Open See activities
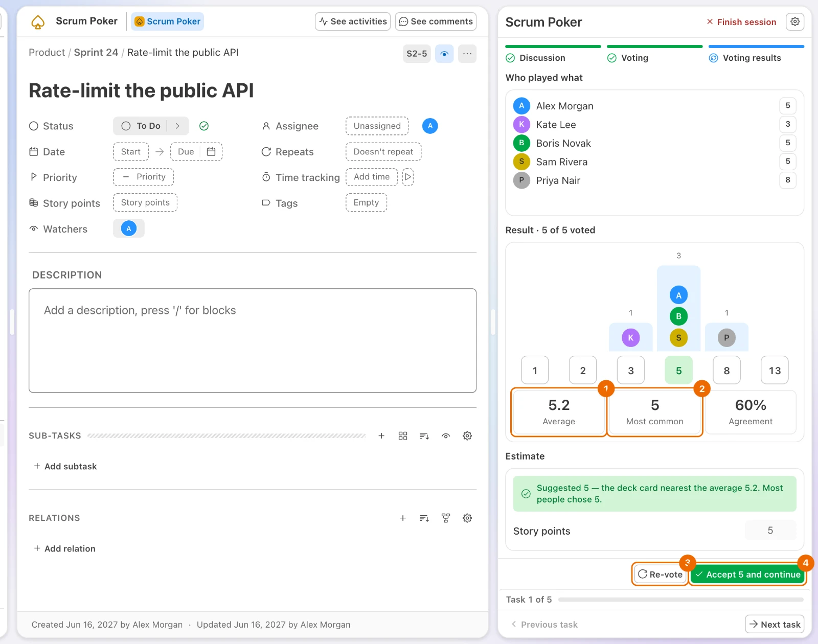Screen dimensions: 818x644 coord(353,21)
